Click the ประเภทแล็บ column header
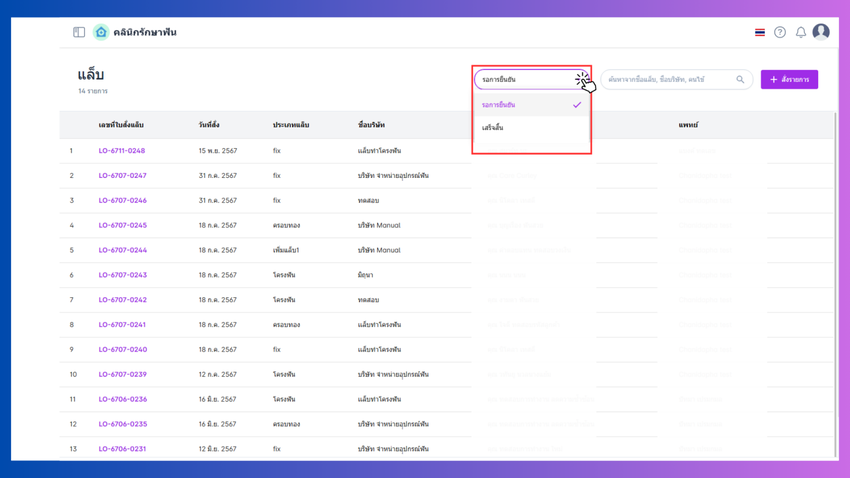The width and height of the screenshot is (850, 478). pyautogui.click(x=291, y=125)
